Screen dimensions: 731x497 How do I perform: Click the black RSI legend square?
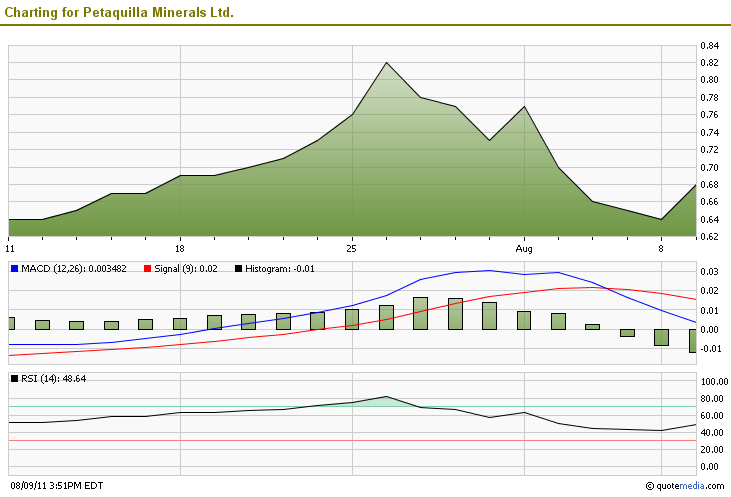click(x=14, y=379)
